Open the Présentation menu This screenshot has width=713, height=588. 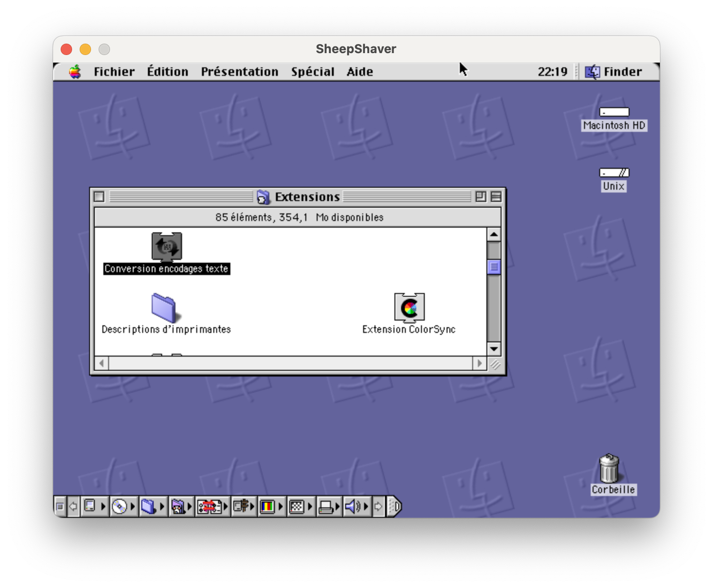239,72
